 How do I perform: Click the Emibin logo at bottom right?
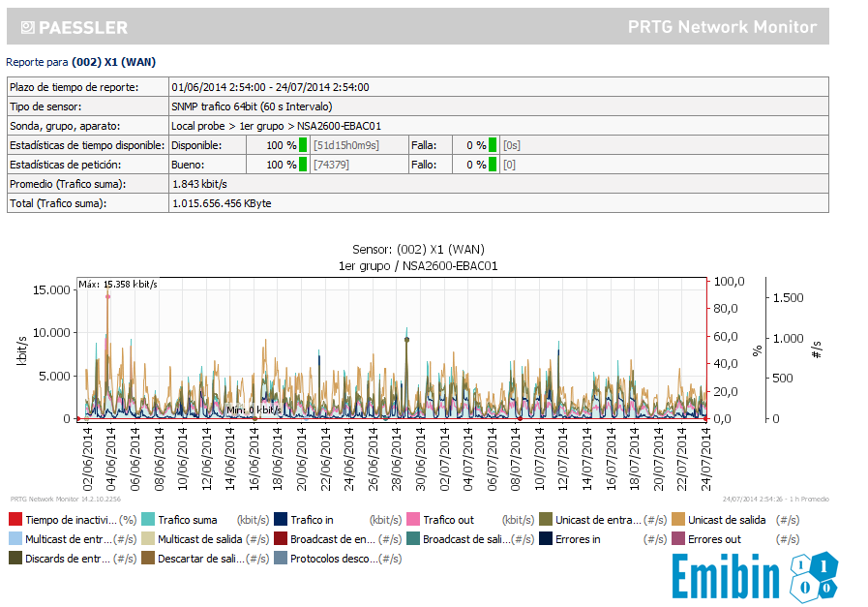click(x=755, y=577)
